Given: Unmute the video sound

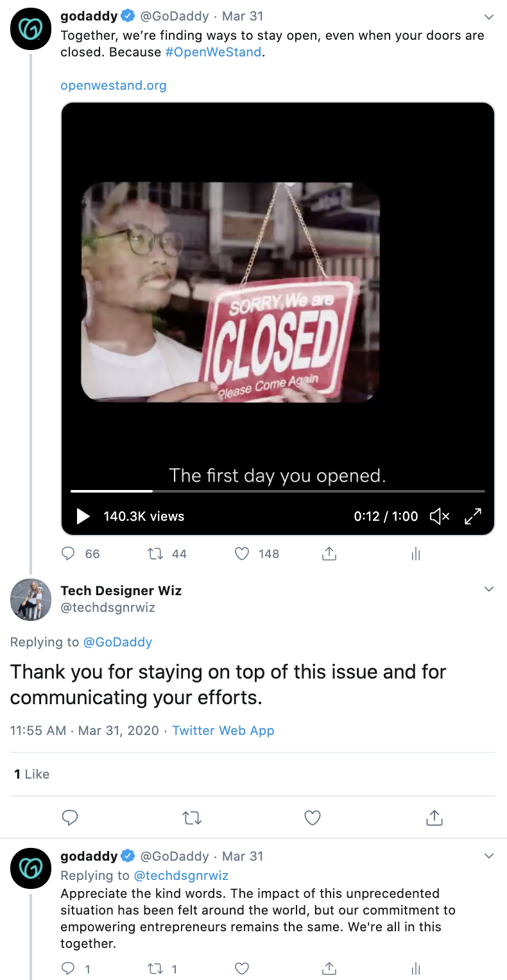Looking at the screenshot, I should coord(440,516).
